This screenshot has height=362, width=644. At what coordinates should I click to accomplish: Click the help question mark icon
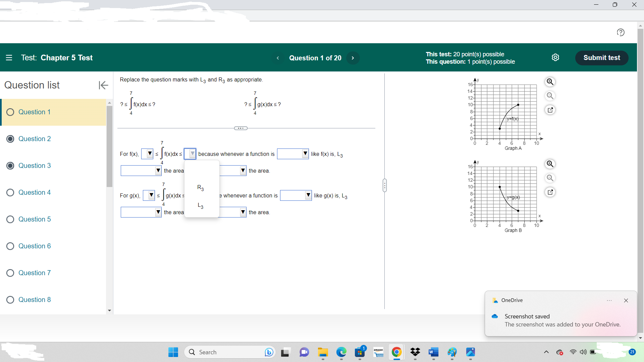tap(621, 32)
